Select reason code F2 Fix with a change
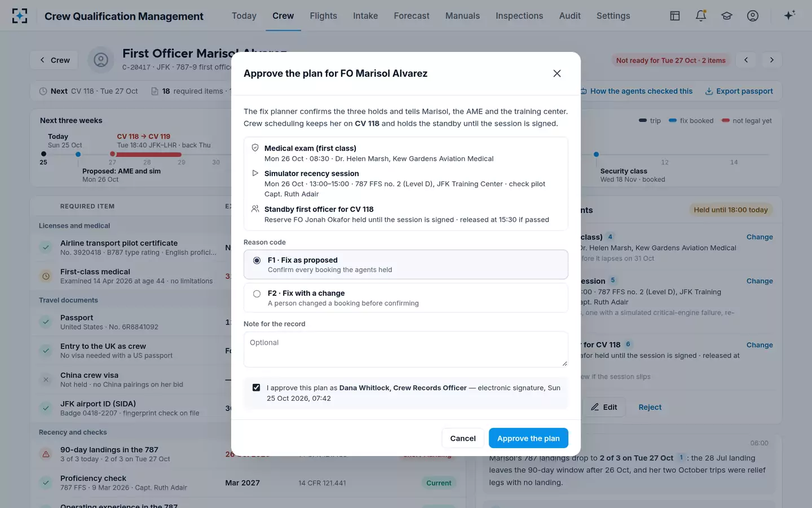The image size is (812, 508). tap(406, 298)
